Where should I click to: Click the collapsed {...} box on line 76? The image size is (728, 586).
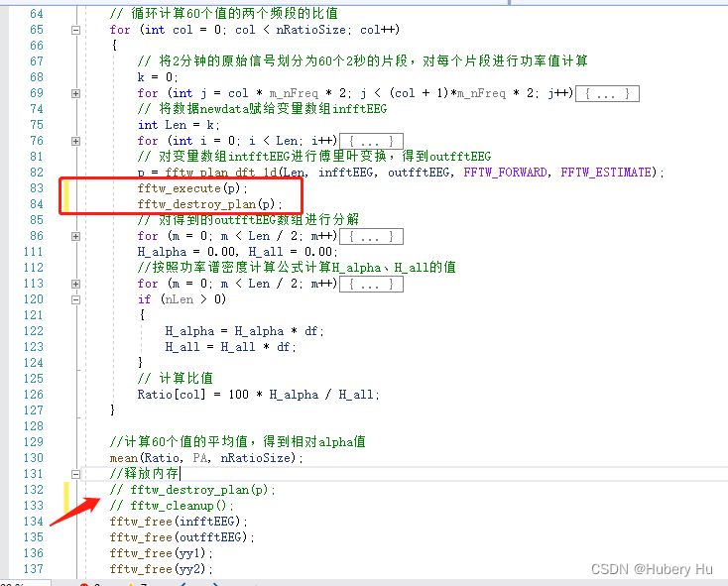(x=371, y=141)
